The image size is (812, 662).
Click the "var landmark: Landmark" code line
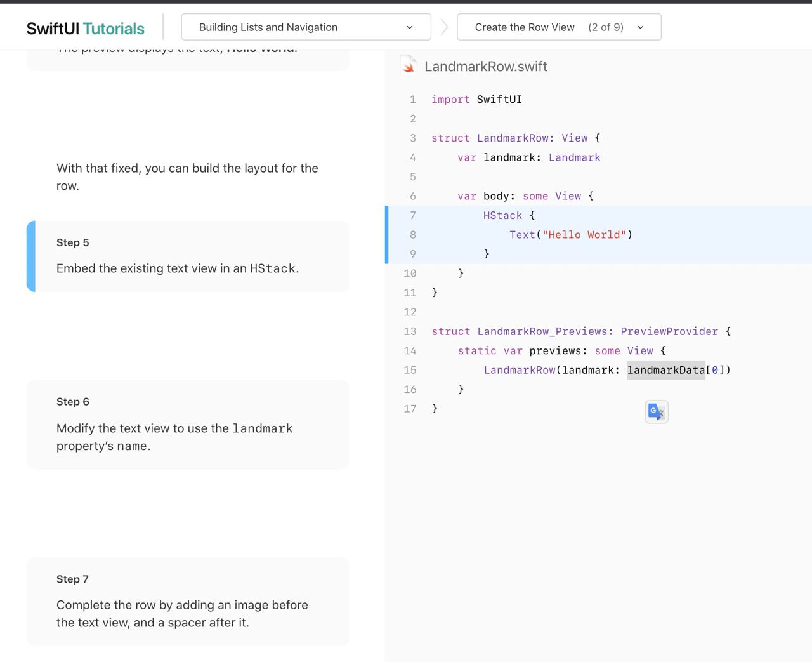pos(529,157)
